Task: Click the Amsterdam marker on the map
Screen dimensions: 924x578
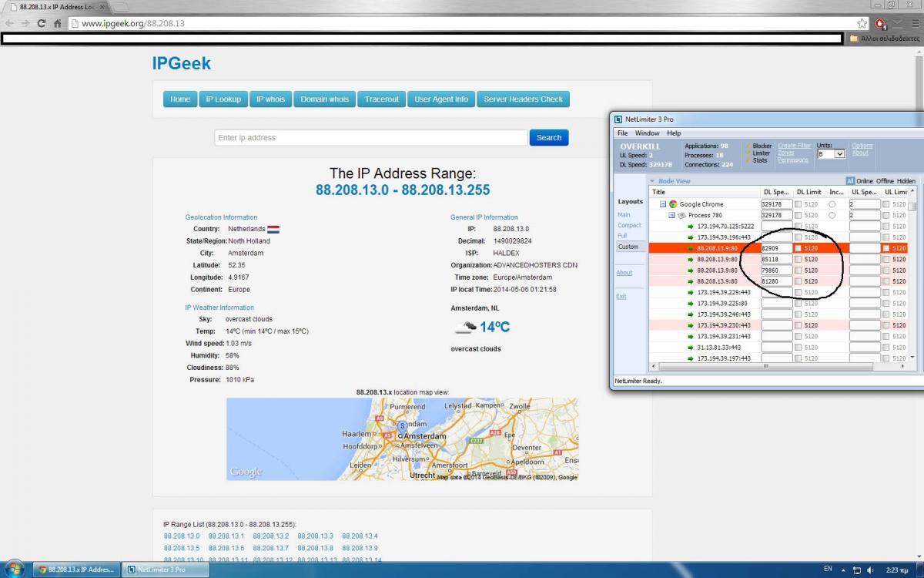Action: coord(401,425)
